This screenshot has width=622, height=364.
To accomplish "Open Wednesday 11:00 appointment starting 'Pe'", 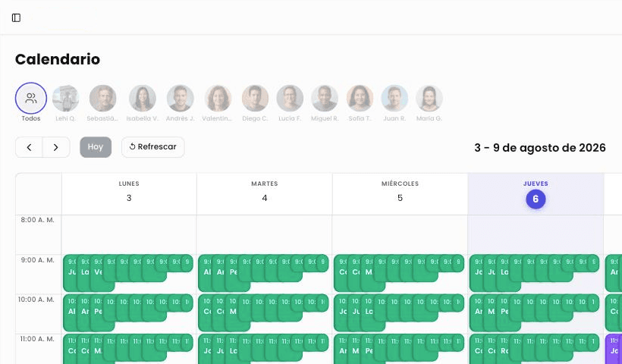I will click(x=369, y=349).
